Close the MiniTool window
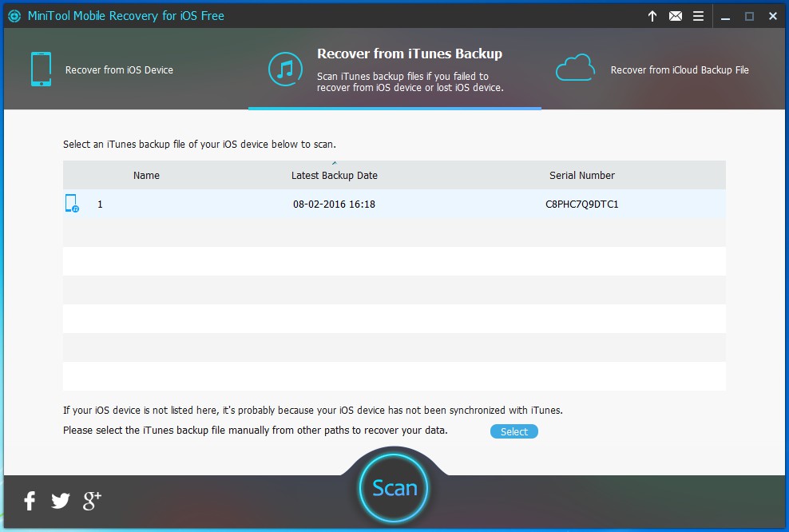This screenshot has height=532, width=789. coord(773,16)
